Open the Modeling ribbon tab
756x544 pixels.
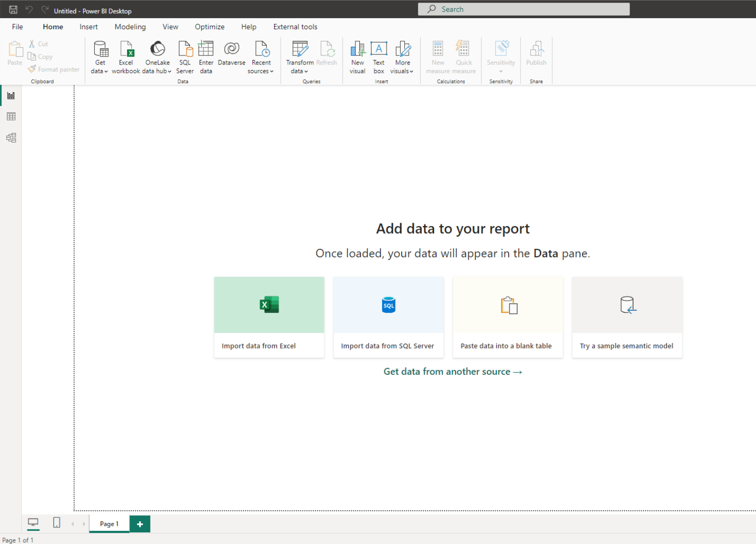(x=130, y=27)
